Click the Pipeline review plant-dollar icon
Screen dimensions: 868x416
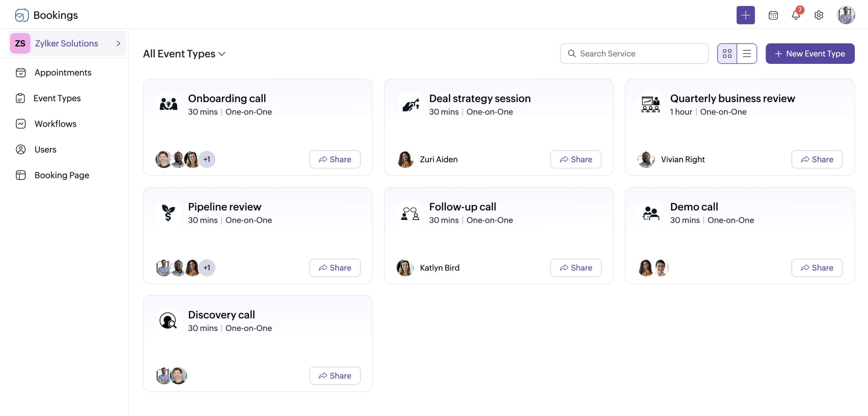[x=168, y=213]
